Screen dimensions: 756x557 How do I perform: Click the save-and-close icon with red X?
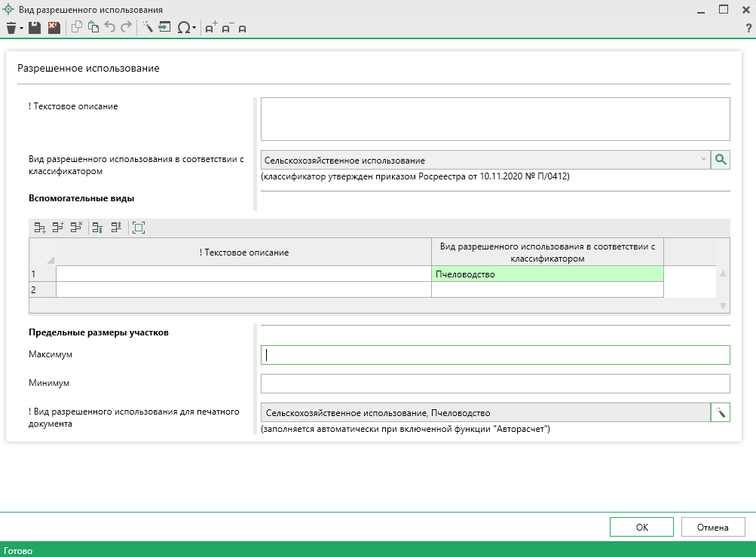[x=54, y=28]
